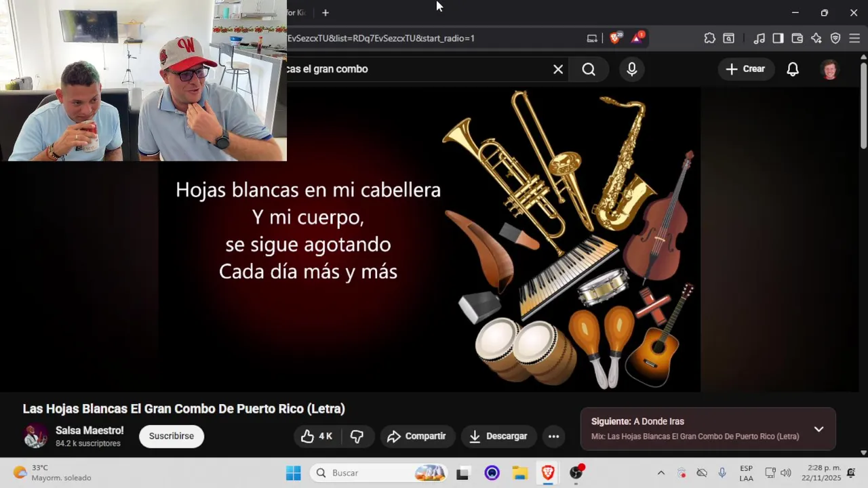
Task: Open the Wayback Machine icon in toolbar
Action: [728, 39]
